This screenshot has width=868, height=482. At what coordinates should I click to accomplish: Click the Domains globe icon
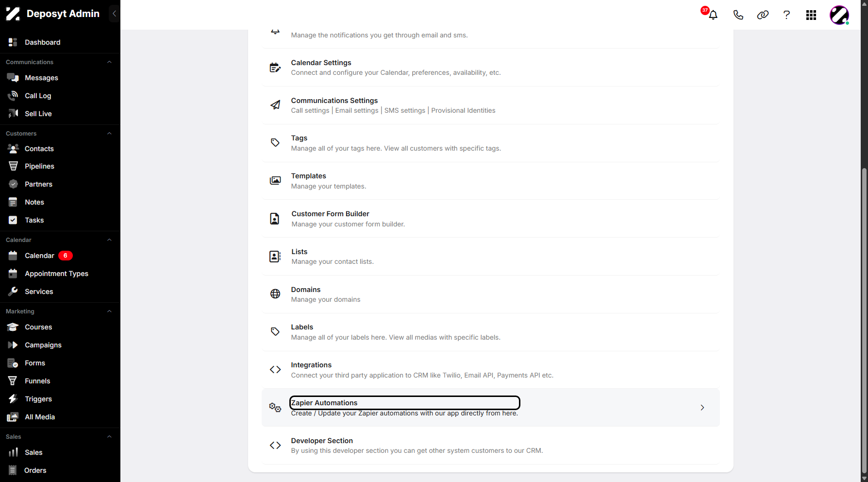tap(275, 294)
